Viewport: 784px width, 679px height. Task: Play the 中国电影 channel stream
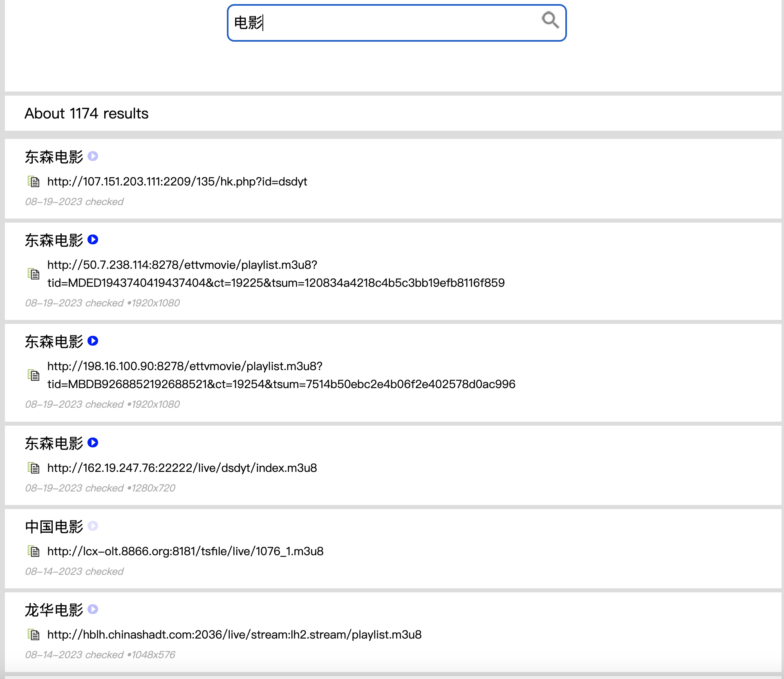(93, 526)
